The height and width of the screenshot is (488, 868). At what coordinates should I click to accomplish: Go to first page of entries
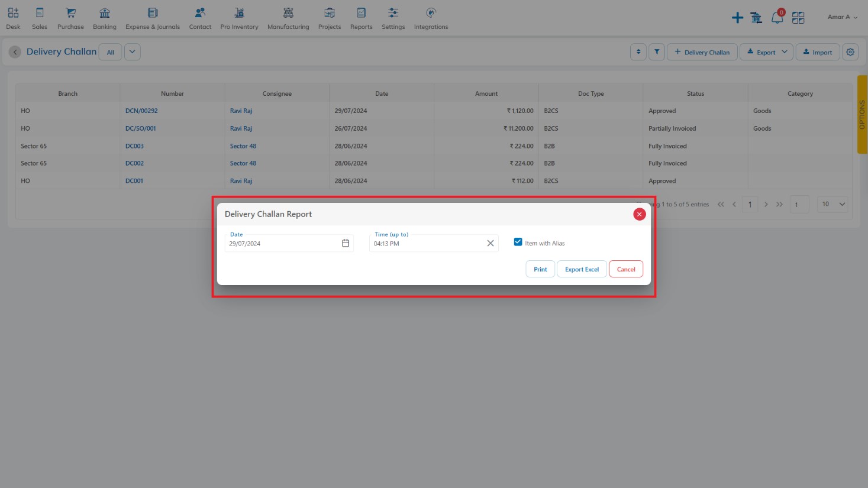tap(721, 204)
